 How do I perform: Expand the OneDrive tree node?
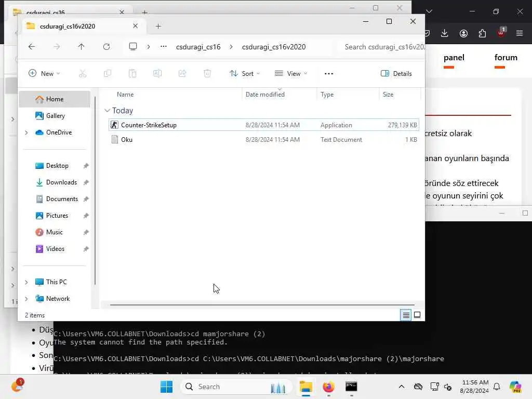26,132
